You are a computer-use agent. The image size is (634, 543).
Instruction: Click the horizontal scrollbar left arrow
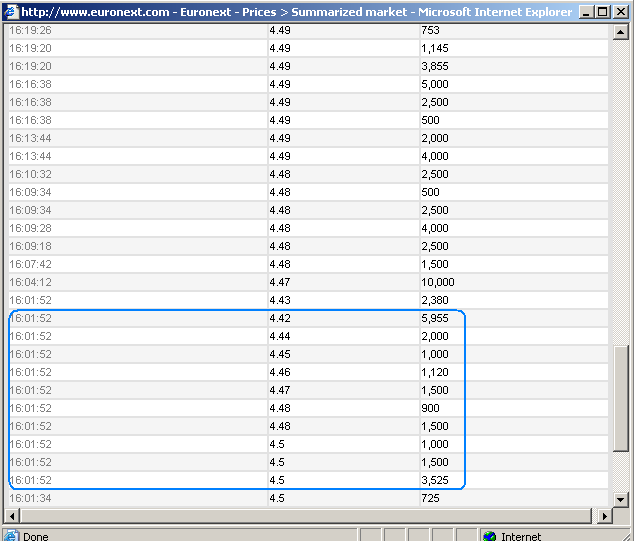(12, 516)
